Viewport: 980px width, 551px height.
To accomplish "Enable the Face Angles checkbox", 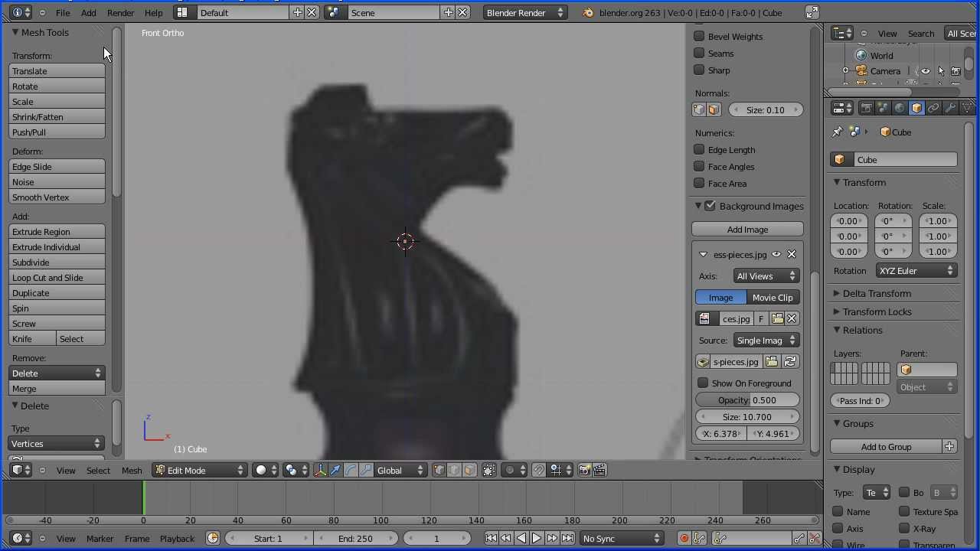I will pyautogui.click(x=699, y=166).
